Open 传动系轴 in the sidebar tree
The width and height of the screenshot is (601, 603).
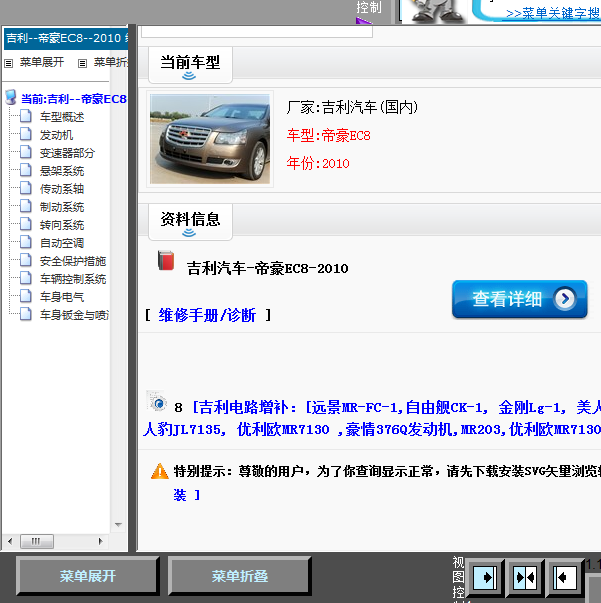tap(62, 189)
